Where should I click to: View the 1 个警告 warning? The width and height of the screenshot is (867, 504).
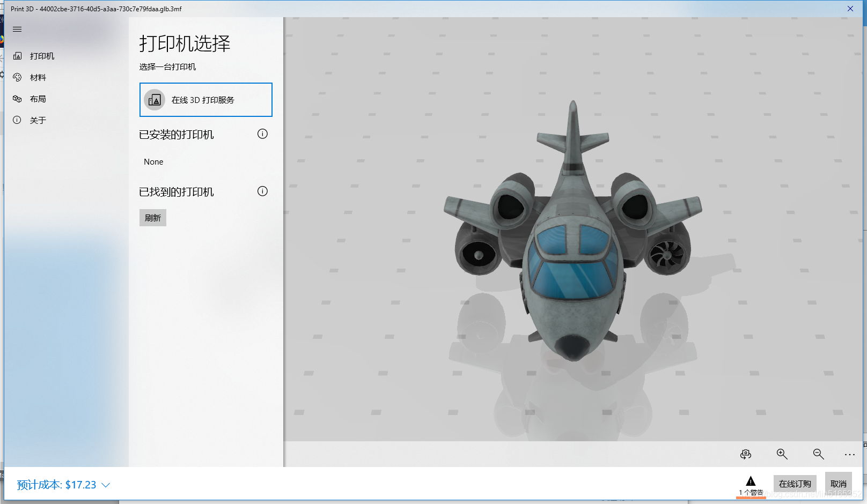click(751, 486)
